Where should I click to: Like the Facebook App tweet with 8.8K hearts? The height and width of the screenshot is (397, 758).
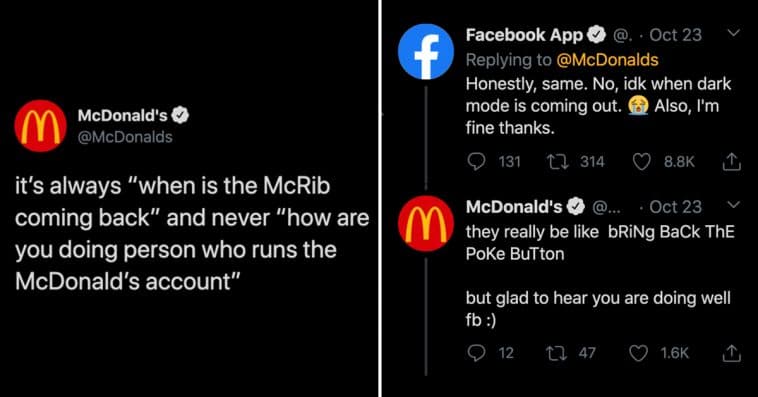[641, 162]
